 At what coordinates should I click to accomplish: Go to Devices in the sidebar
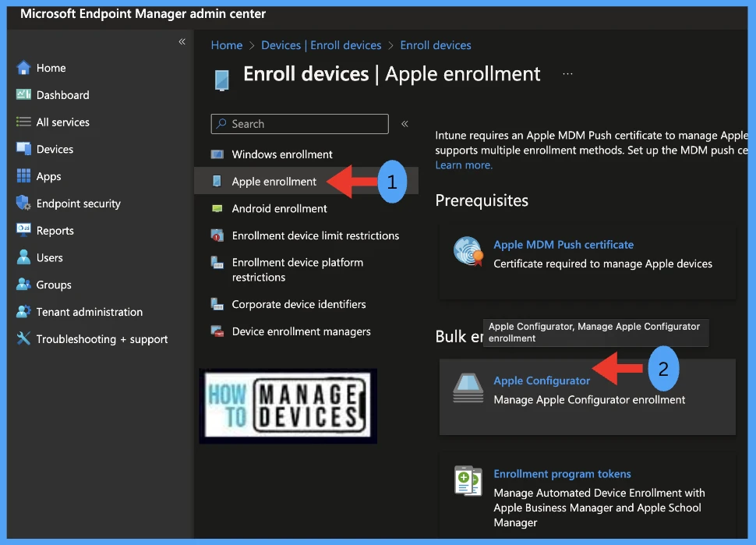click(55, 149)
